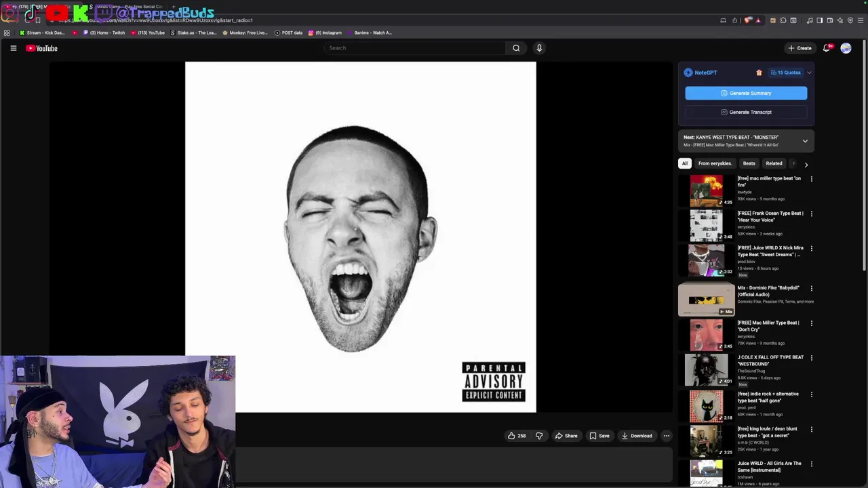Click the Download button below the video

[x=637, y=436]
